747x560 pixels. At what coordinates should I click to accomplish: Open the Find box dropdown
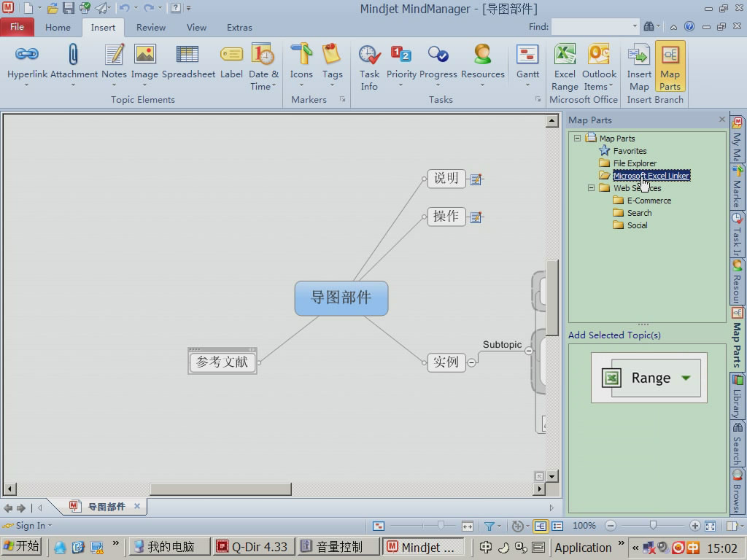635,26
